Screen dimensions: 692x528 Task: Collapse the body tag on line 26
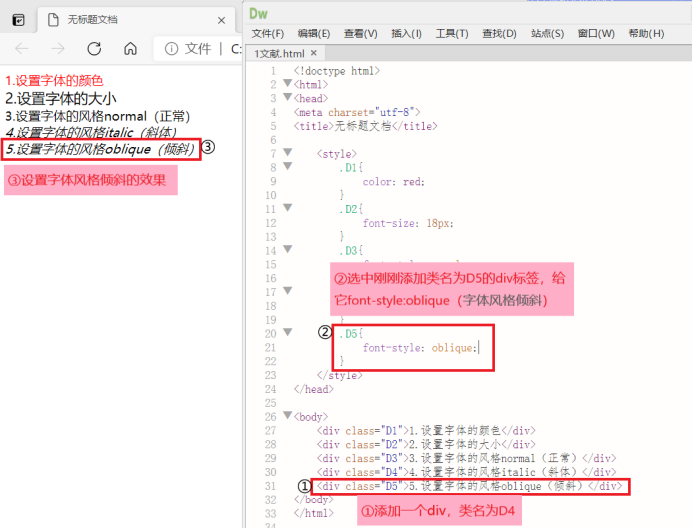[x=288, y=415]
